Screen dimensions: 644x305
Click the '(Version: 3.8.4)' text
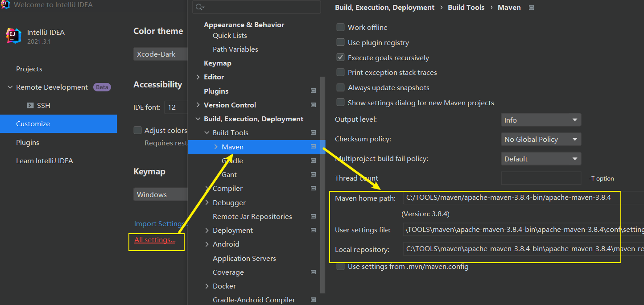click(x=425, y=214)
